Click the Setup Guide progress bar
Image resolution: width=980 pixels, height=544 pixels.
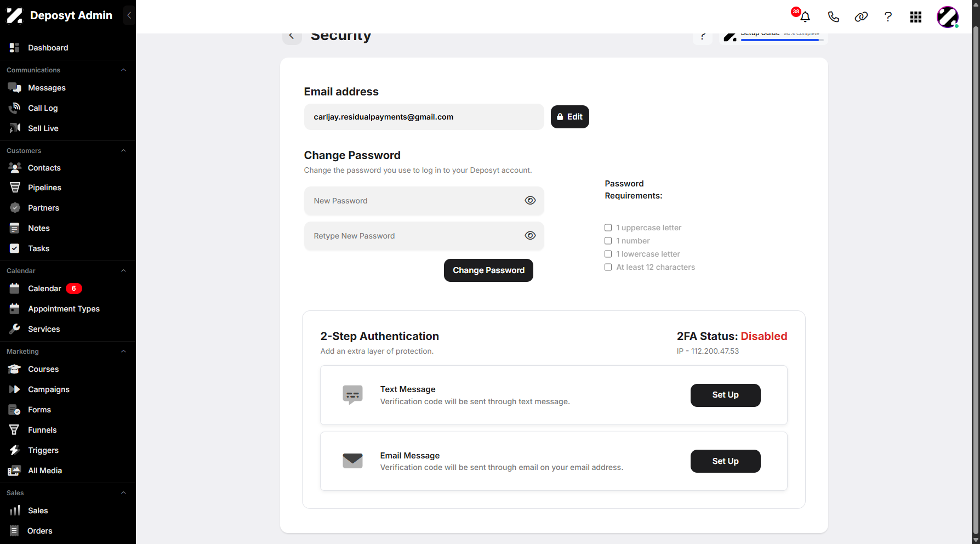coord(782,40)
